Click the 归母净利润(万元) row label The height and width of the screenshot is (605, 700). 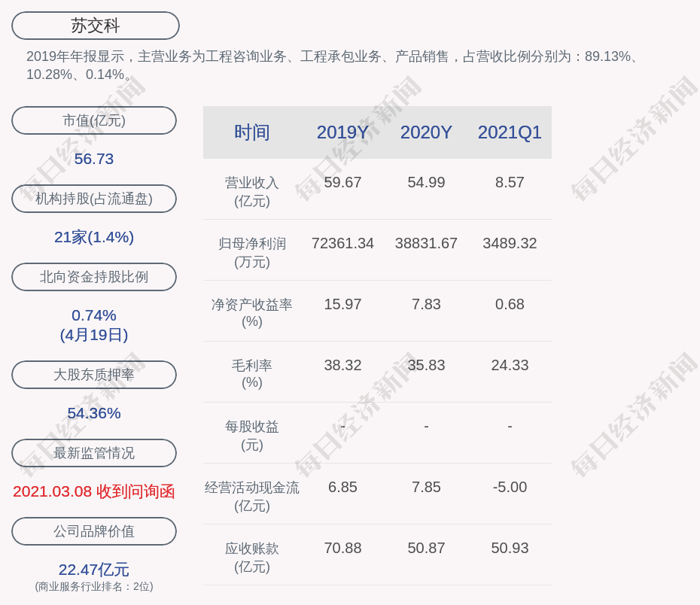click(x=252, y=253)
